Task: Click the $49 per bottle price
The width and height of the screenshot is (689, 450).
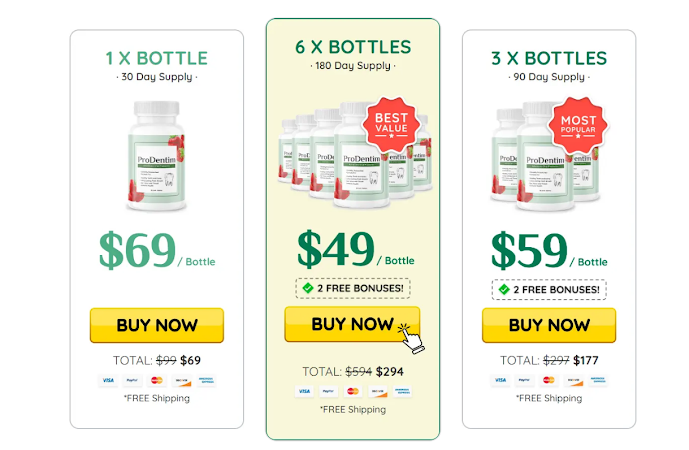Action: (355, 250)
